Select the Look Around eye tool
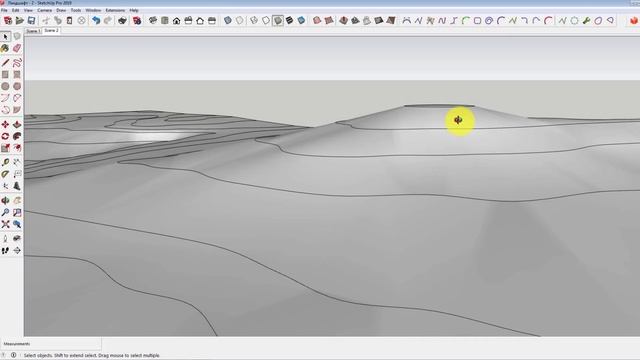Image resolution: width=640 pixels, height=360 pixels. click(17, 239)
